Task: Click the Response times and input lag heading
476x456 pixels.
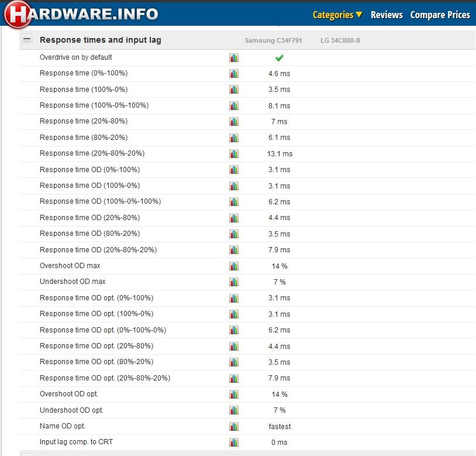Action: 100,40
